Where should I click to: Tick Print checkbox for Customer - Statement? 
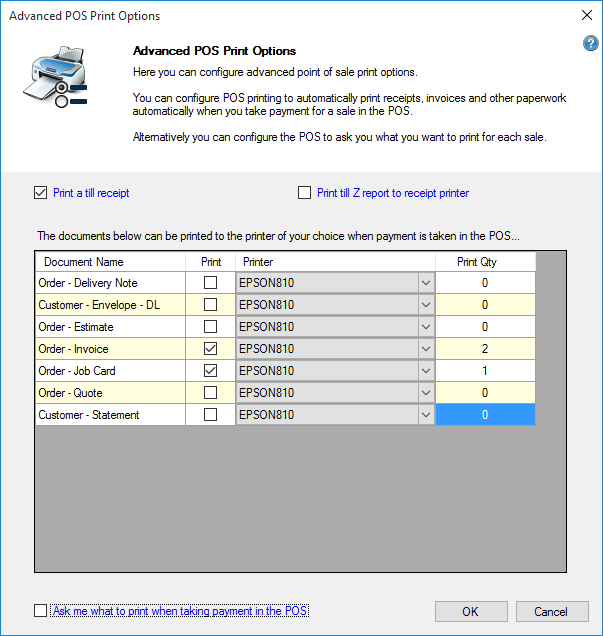click(x=210, y=415)
